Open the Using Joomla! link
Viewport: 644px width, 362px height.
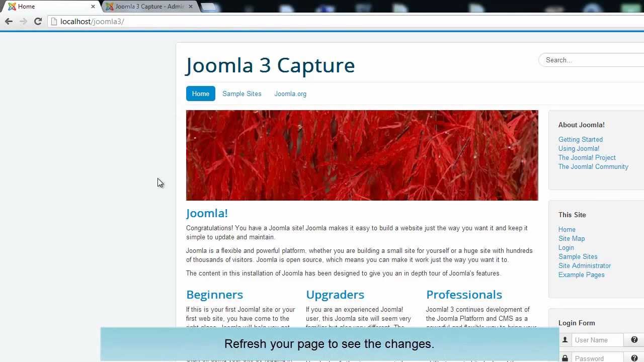[x=579, y=148]
